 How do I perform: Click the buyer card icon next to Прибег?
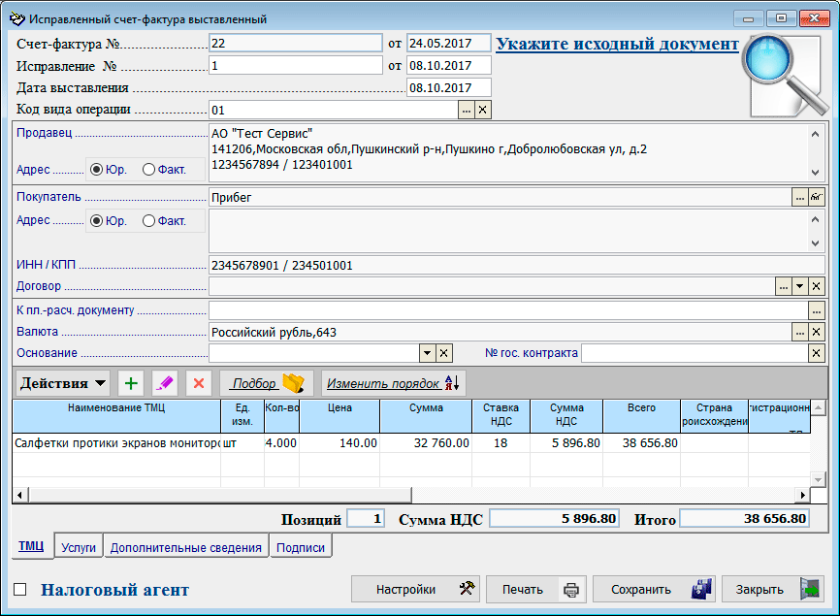(816, 197)
